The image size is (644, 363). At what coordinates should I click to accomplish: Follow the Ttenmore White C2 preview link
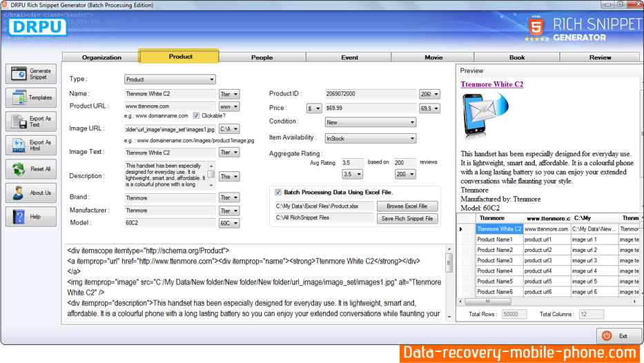[x=491, y=84]
